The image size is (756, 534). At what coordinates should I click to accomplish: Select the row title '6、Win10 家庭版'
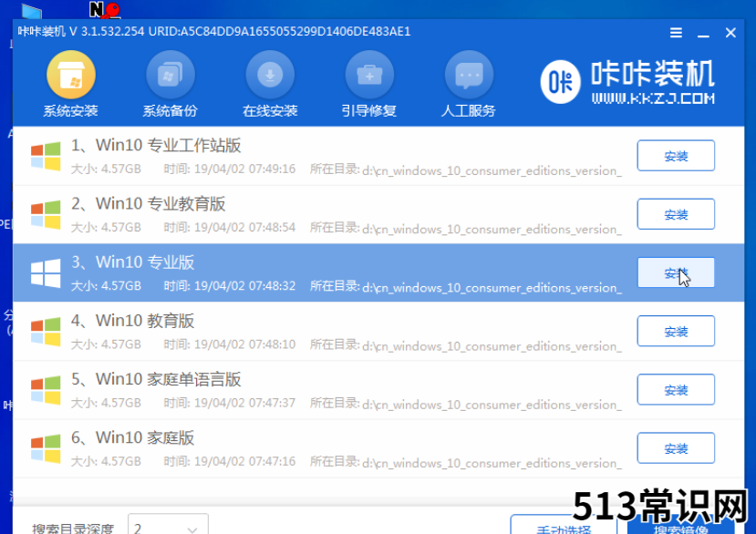132,437
